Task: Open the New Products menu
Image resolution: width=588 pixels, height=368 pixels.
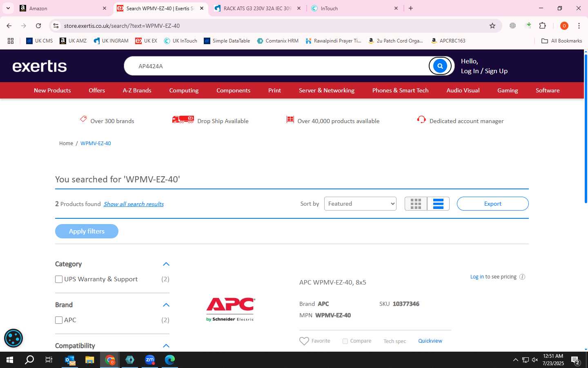Action: click(x=52, y=90)
